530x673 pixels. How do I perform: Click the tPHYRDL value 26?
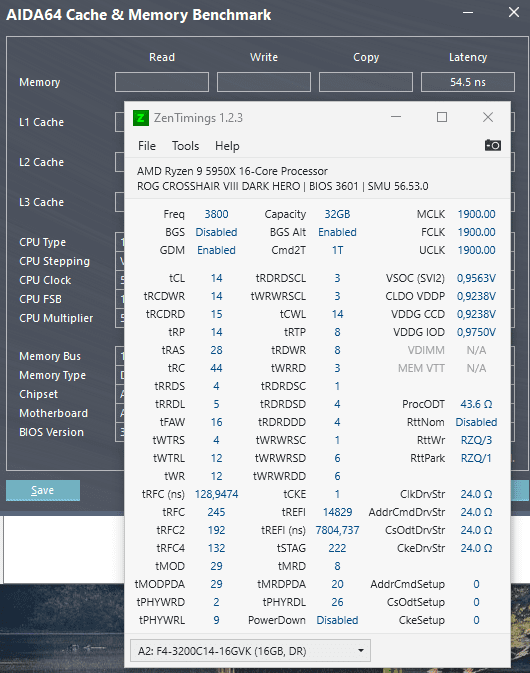(x=337, y=603)
